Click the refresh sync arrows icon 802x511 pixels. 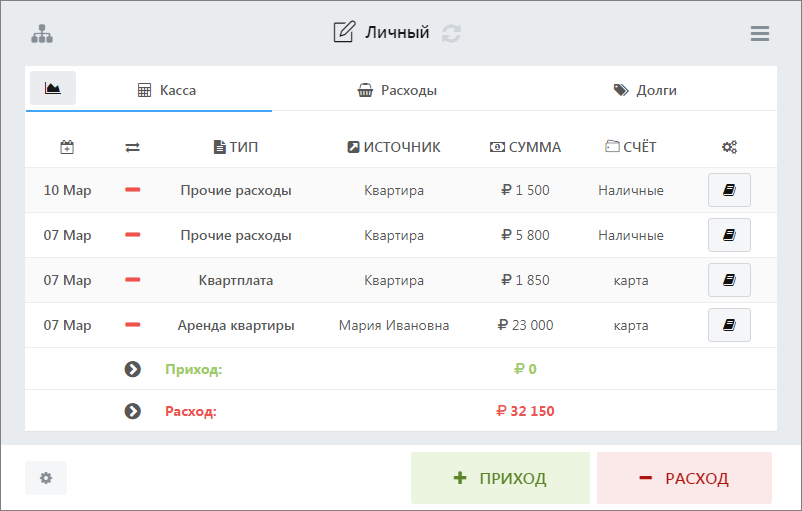pos(452,33)
